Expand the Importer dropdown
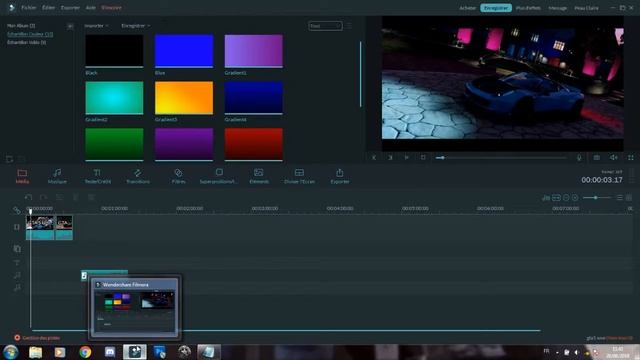Screen dimensions: 640x360 96,26
